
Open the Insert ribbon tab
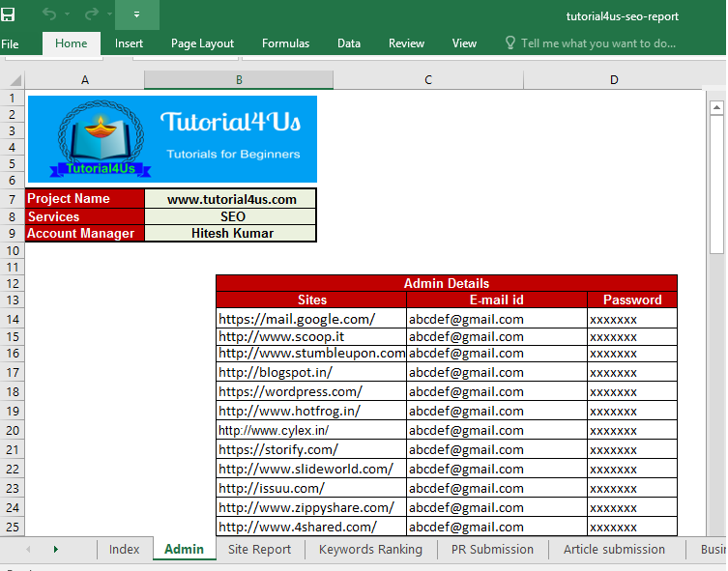(129, 43)
